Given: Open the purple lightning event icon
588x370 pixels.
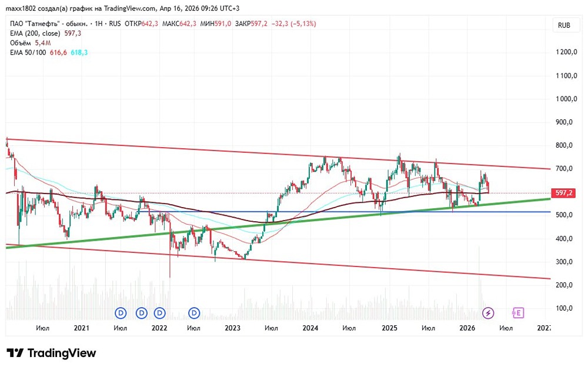Looking at the screenshot, I should [488, 312].
